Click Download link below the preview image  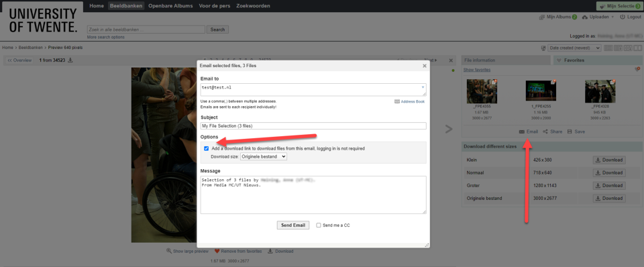[x=280, y=251]
